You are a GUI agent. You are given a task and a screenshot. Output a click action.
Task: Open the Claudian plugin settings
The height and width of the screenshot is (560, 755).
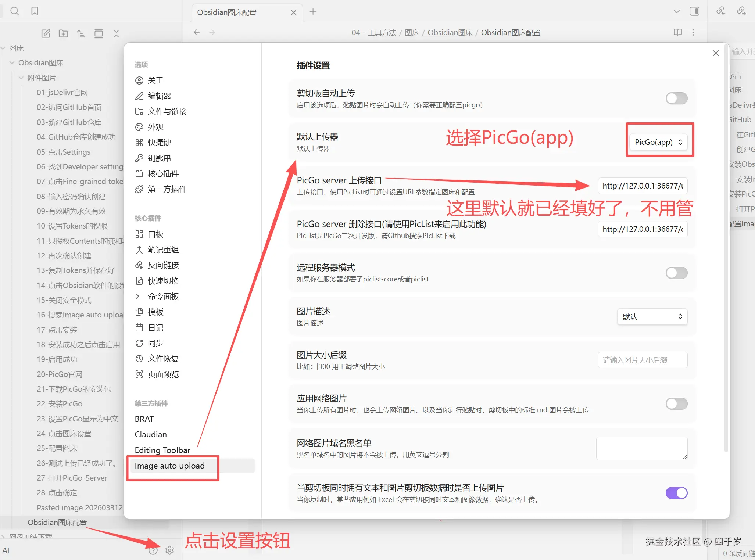point(150,434)
